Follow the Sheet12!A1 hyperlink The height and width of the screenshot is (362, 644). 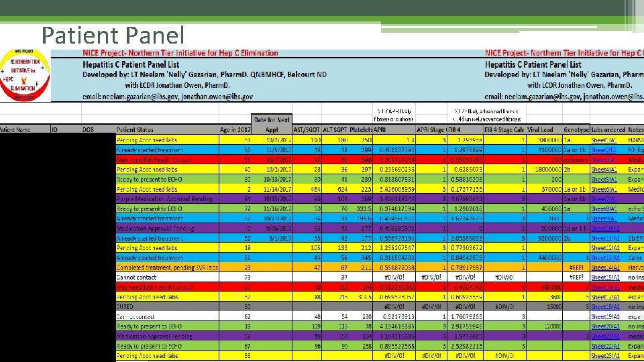(604, 248)
